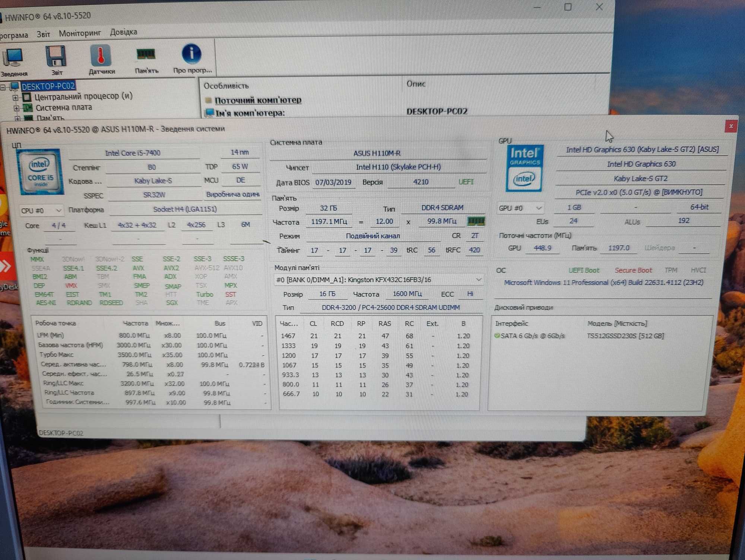The image size is (745, 560).
Task: Click the HVCI indicator
Action: point(698,270)
